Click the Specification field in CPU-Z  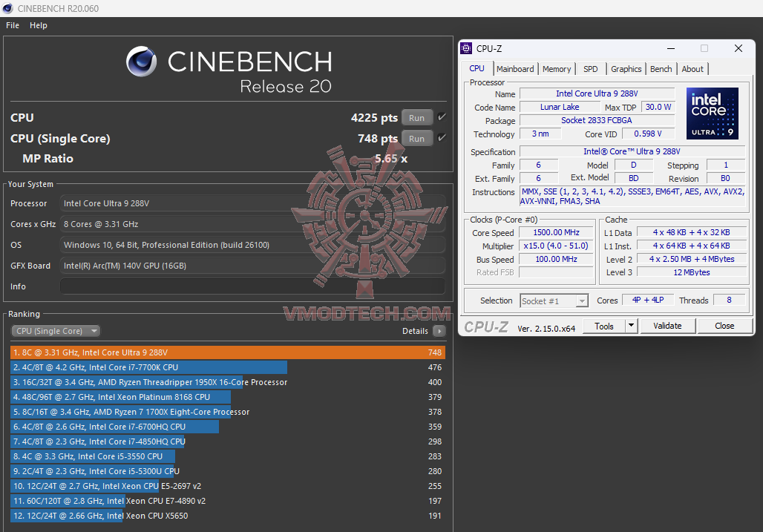point(632,151)
